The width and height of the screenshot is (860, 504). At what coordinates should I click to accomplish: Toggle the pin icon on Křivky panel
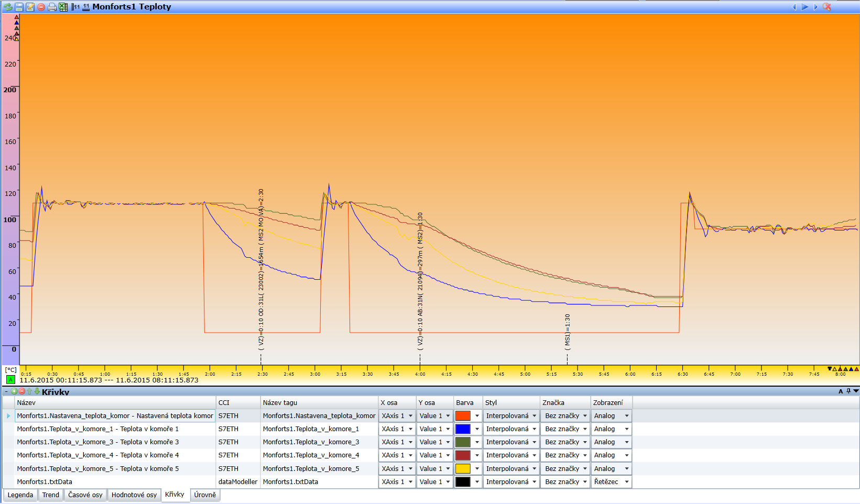848,391
